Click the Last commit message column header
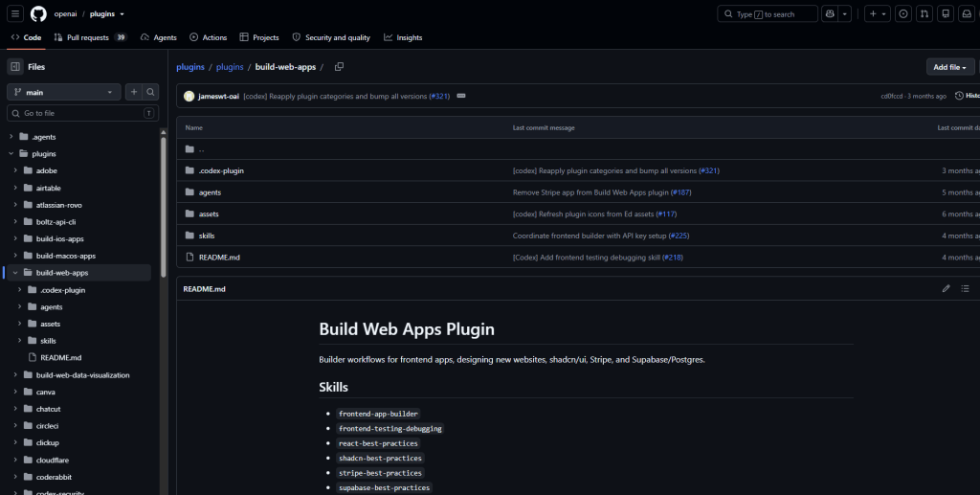The width and height of the screenshot is (980, 495). (x=544, y=127)
